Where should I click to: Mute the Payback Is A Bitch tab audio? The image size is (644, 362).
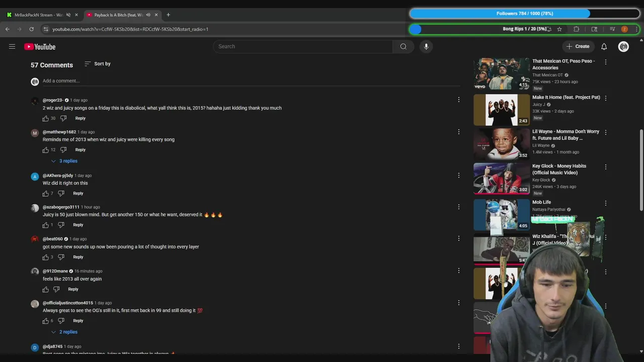pos(148,15)
